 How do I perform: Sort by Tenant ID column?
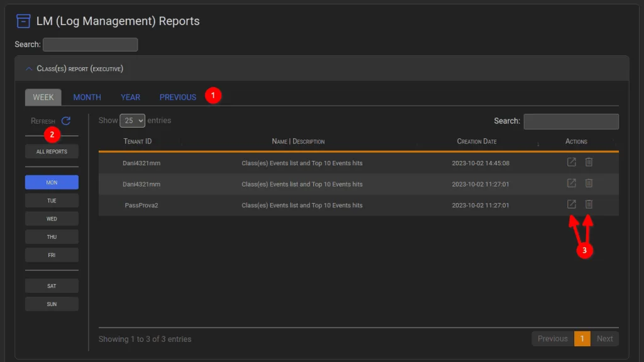click(138, 141)
